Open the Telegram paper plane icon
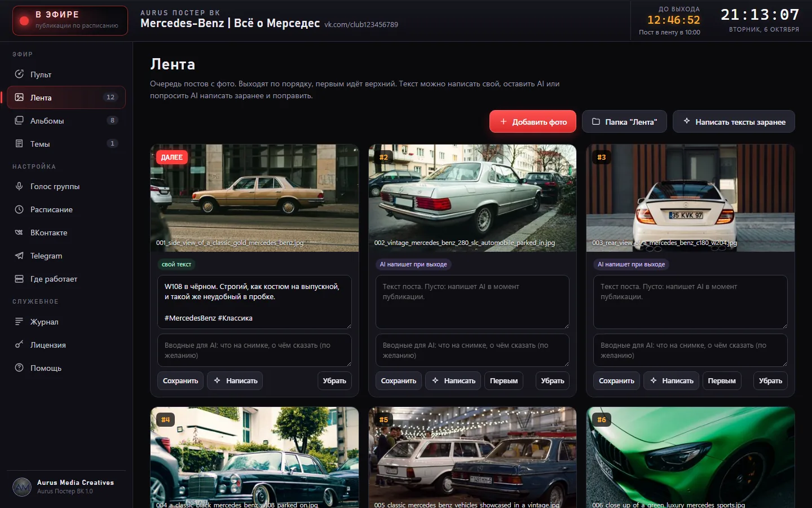The height and width of the screenshot is (508, 812). [x=19, y=255]
